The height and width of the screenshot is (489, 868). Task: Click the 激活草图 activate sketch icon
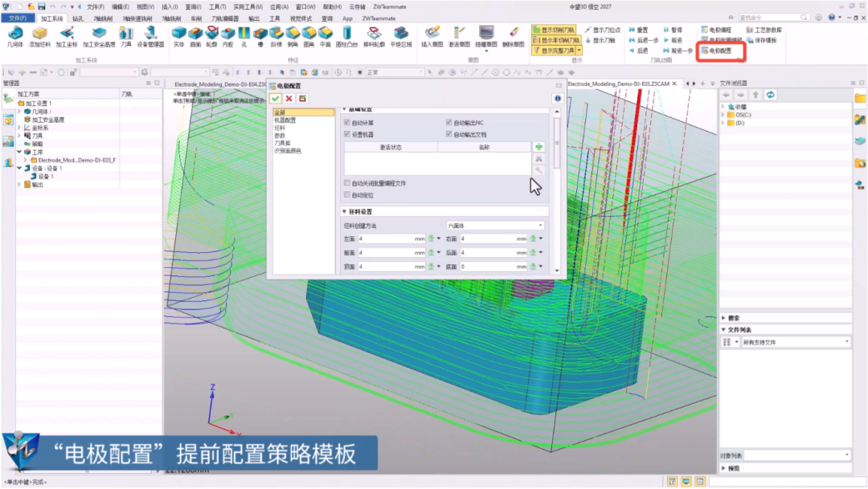(459, 36)
